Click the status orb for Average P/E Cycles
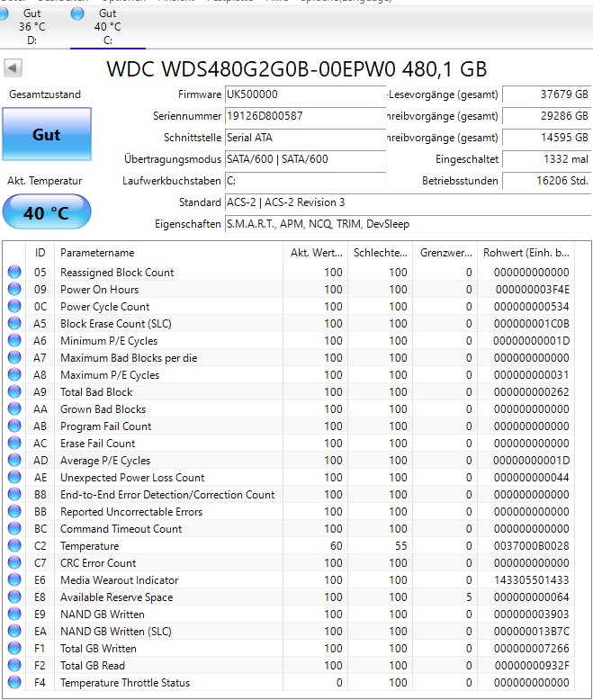 (14, 461)
